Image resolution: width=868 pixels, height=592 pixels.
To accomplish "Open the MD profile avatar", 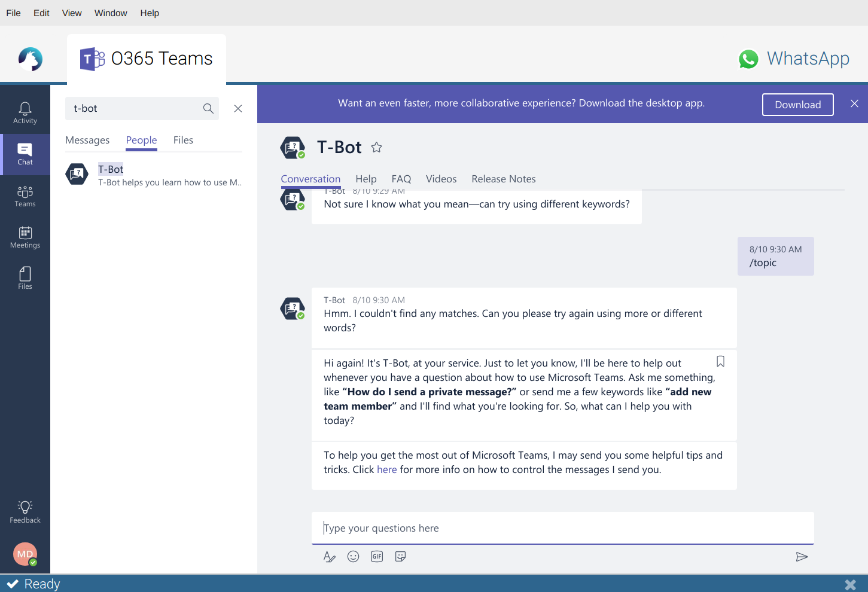I will [25, 554].
